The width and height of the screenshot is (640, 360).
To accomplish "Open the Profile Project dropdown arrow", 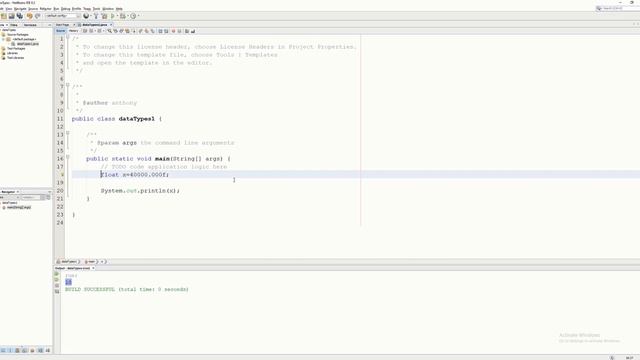I will (x=138, y=16).
